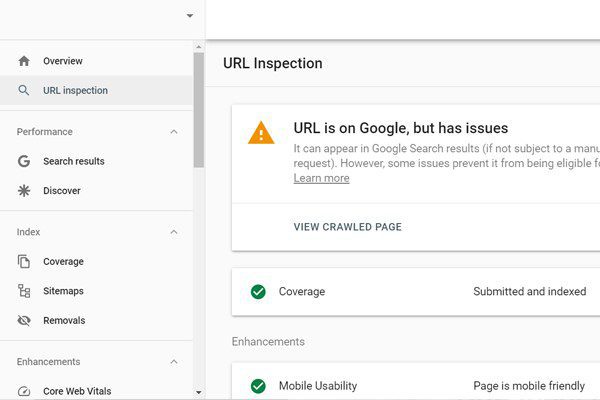Collapse the Index section
Screen dimensions: 600x400
coord(174,232)
